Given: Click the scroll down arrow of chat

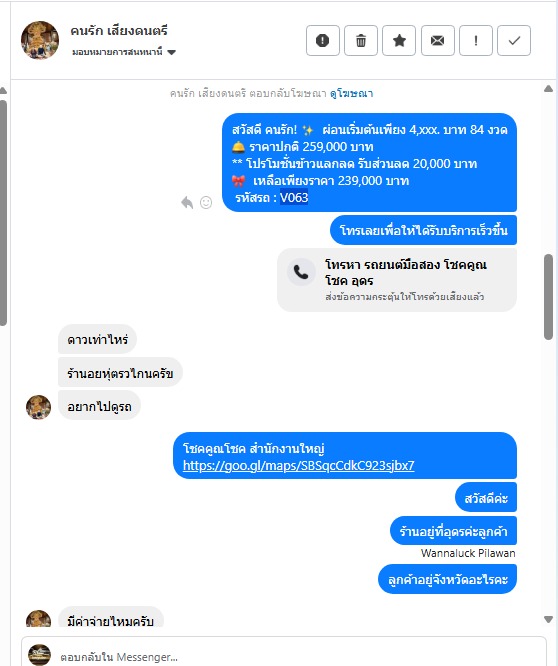Looking at the screenshot, I should 548,619.
